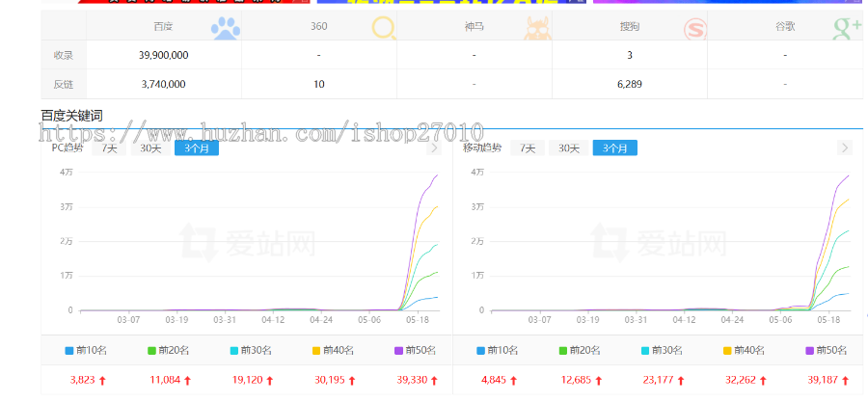Click the Sogou S icon
The height and width of the screenshot is (402, 868).
(x=695, y=28)
